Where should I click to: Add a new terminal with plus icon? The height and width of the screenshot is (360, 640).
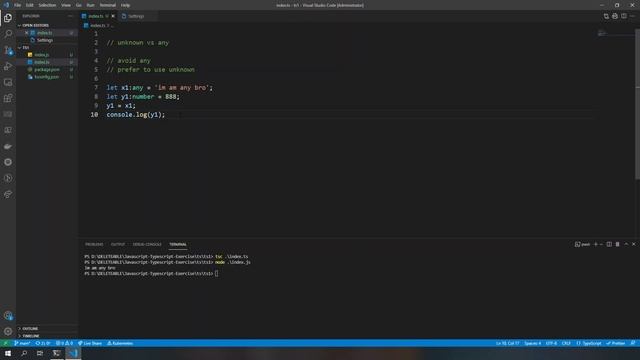coord(596,244)
